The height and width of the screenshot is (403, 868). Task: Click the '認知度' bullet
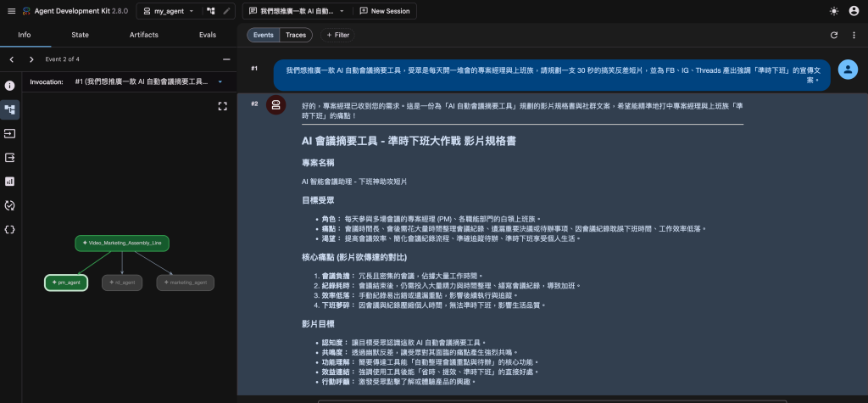tap(404, 343)
